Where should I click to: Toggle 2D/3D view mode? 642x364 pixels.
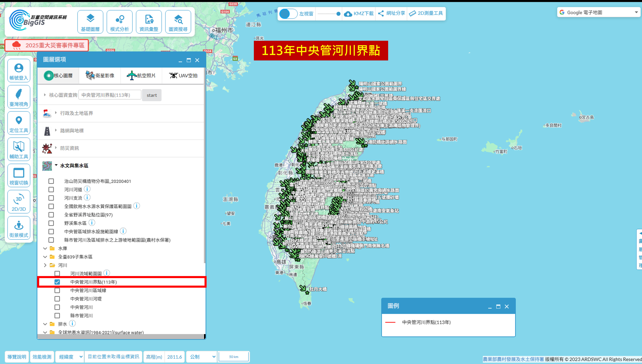click(19, 202)
